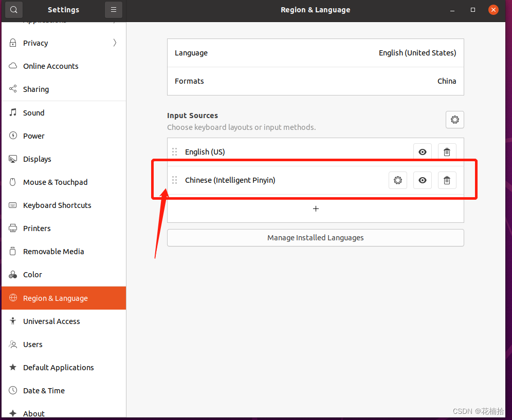Click the Privacy lock icon
The image size is (512, 420).
coord(13,43)
